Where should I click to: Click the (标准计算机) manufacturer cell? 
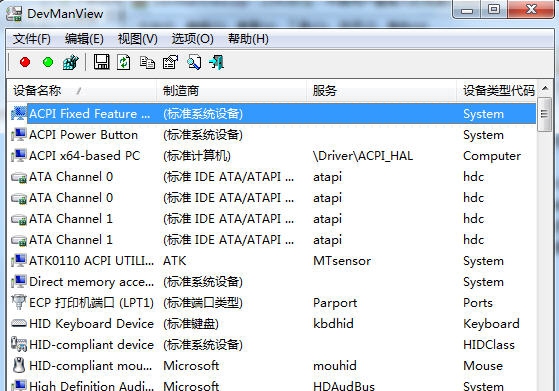197,156
